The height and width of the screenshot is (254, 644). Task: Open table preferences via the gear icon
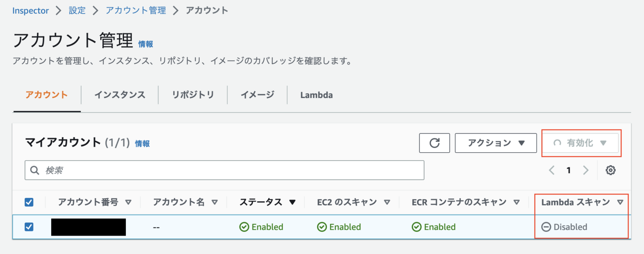coord(610,170)
